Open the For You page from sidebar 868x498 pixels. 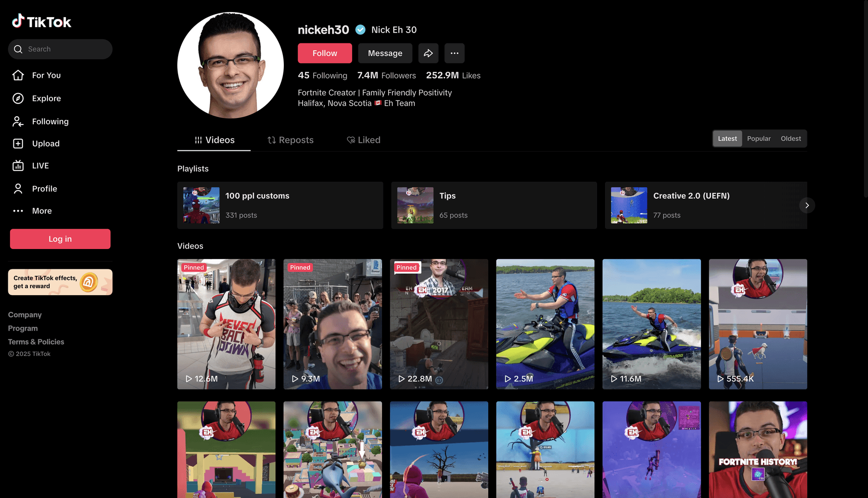point(46,75)
